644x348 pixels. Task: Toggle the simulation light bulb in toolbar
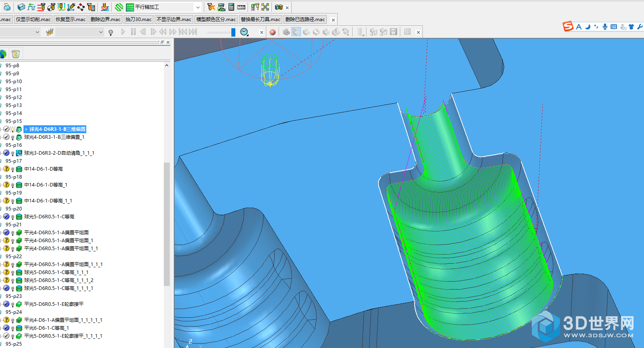(111, 32)
